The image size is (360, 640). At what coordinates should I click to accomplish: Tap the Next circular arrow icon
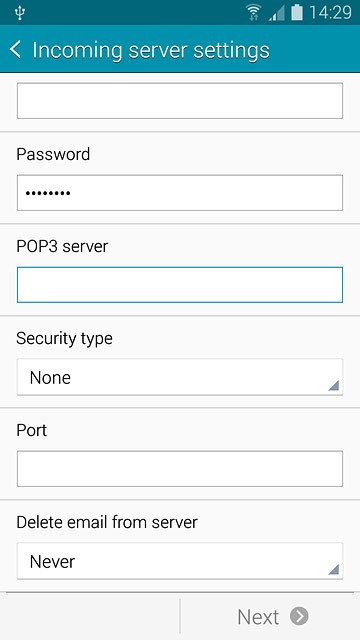coord(299,616)
